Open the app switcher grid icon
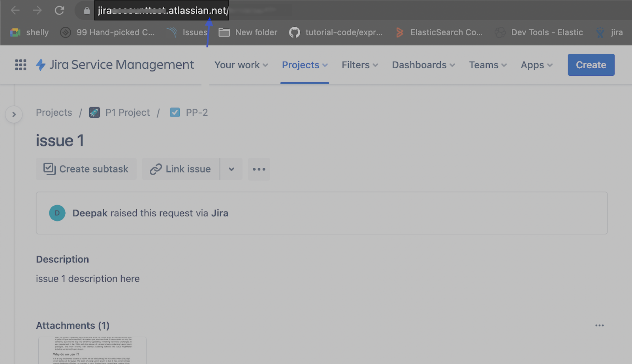 point(21,65)
